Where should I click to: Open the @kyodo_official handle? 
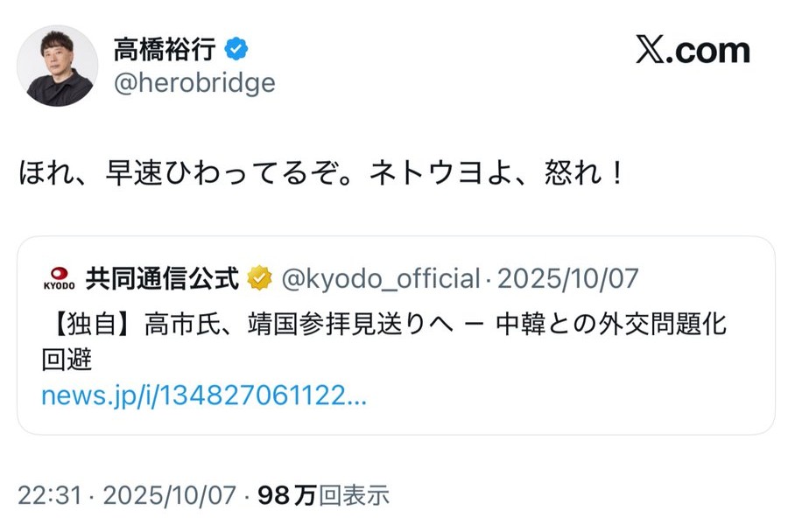[379, 278]
